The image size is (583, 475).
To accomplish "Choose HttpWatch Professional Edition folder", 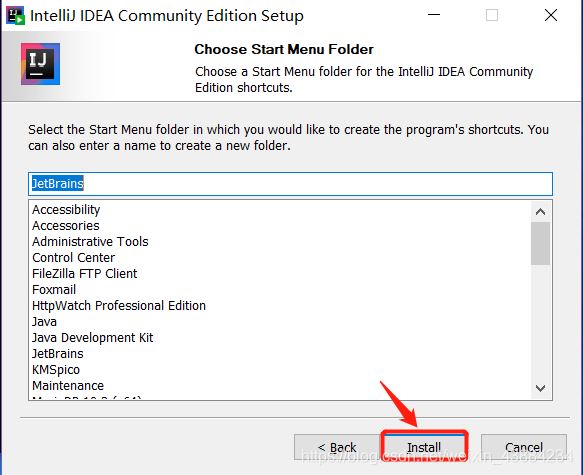I will point(119,306).
